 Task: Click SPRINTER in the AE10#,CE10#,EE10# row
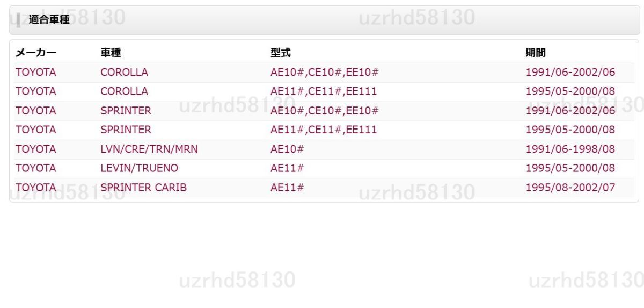(x=126, y=111)
